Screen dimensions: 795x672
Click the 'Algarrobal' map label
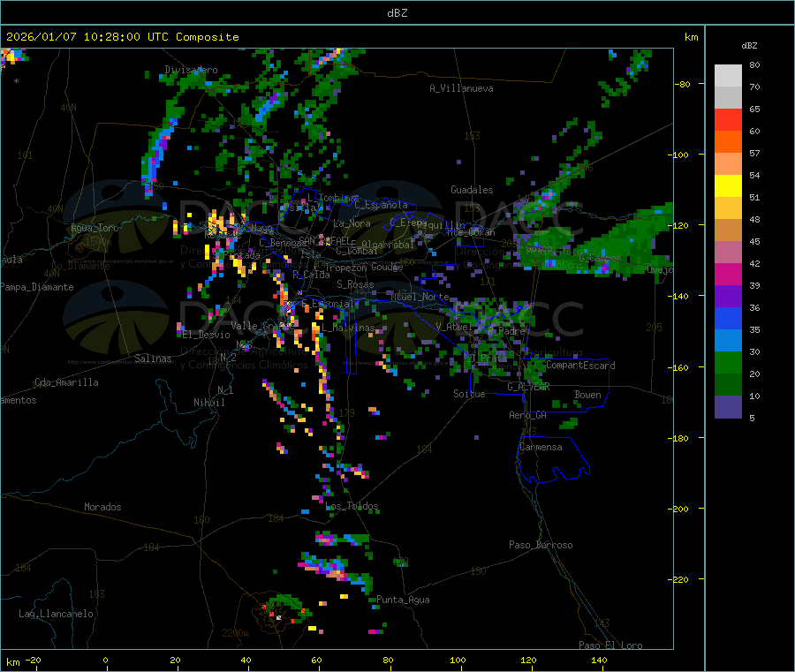coord(388,245)
